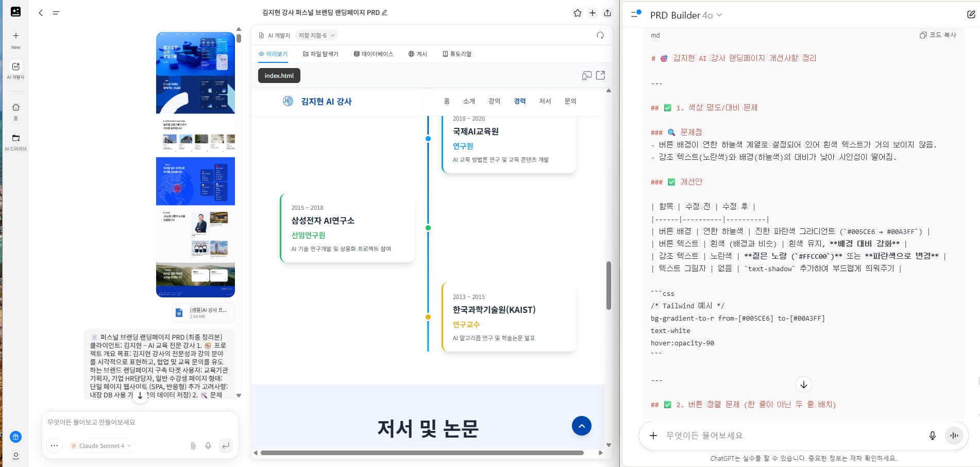The height and width of the screenshot is (467, 980).
Task: Open the AI 개발자 sidebar icon
Action: pos(16,66)
